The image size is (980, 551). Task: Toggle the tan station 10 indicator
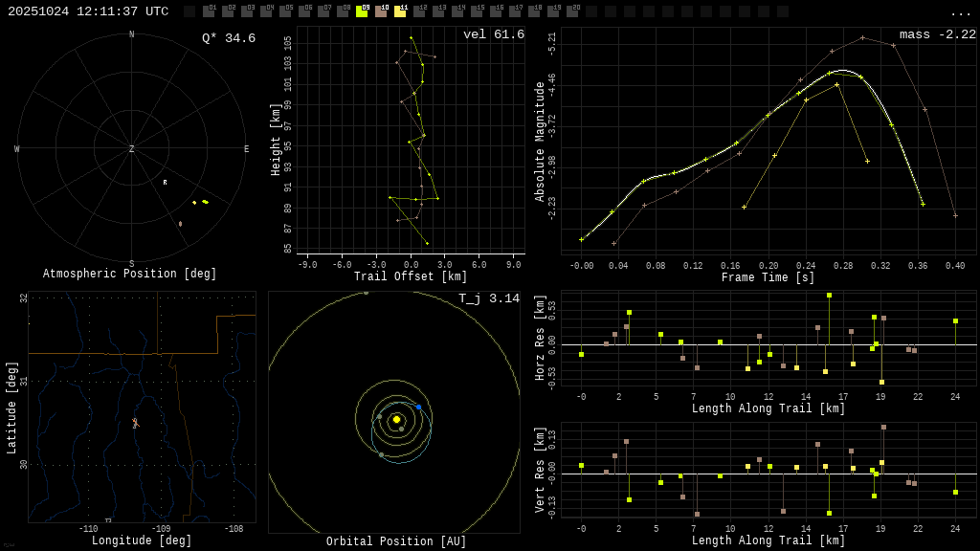pos(381,11)
